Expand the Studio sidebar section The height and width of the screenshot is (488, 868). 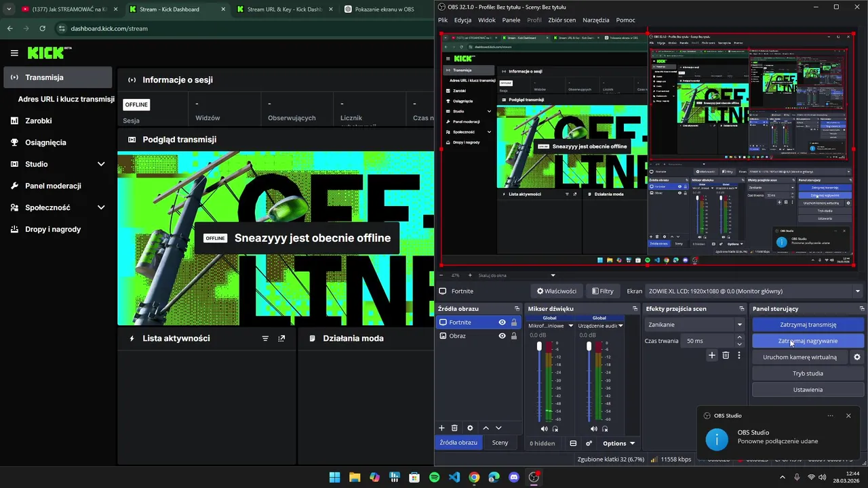pyautogui.click(x=101, y=164)
